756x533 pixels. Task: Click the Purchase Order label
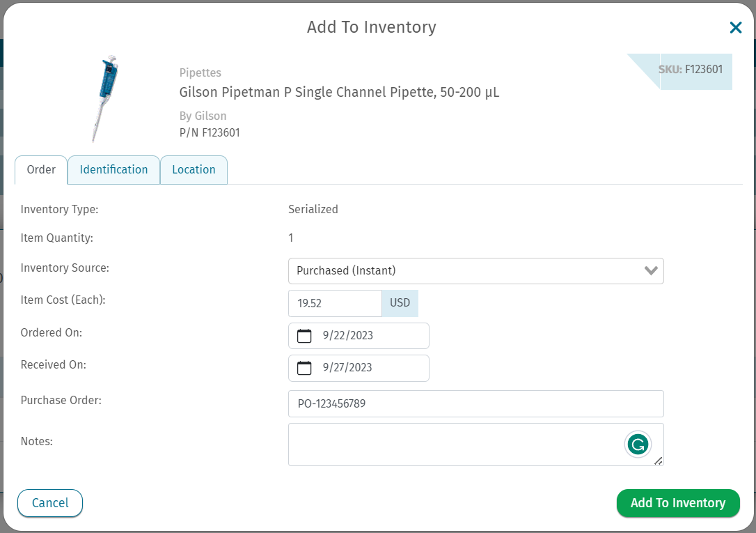[x=61, y=401]
